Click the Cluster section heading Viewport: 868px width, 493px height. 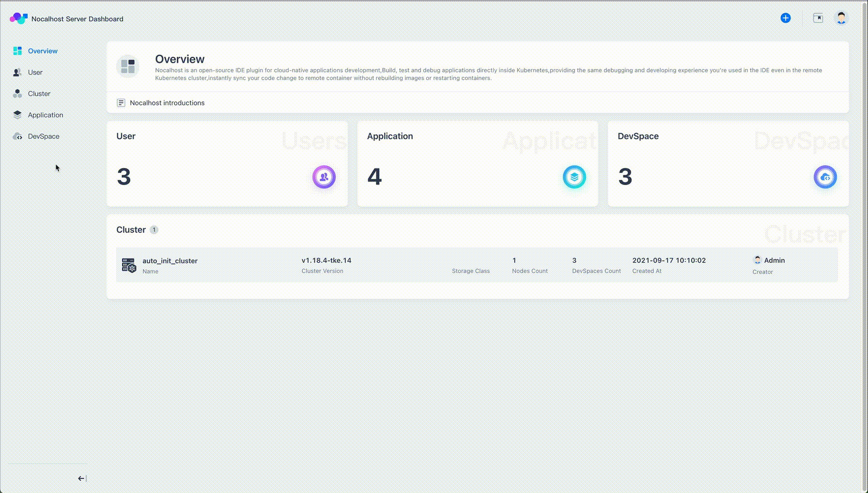[131, 230]
